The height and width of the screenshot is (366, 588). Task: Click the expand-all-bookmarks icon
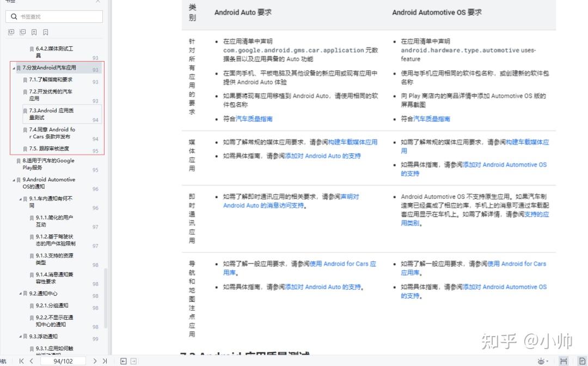tap(10, 32)
